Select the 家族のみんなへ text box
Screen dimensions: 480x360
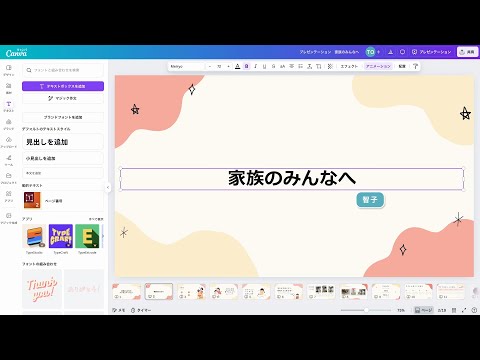click(x=292, y=179)
